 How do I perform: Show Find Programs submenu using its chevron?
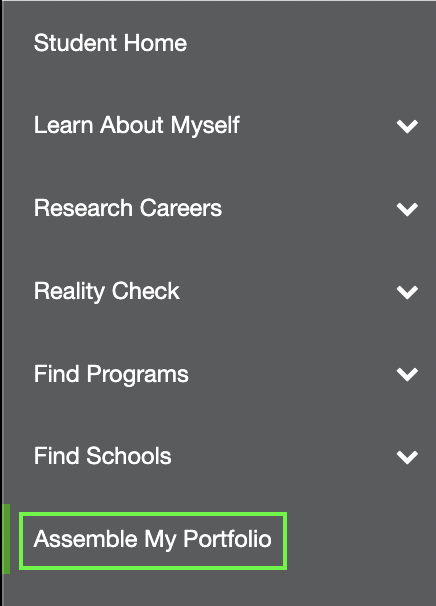point(407,374)
